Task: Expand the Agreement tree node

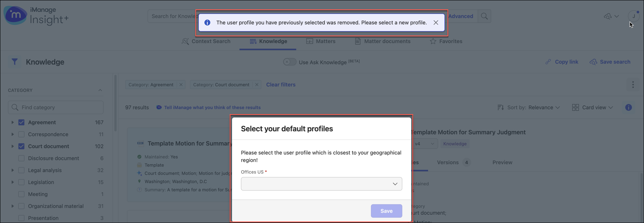Action: coord(12,122)
